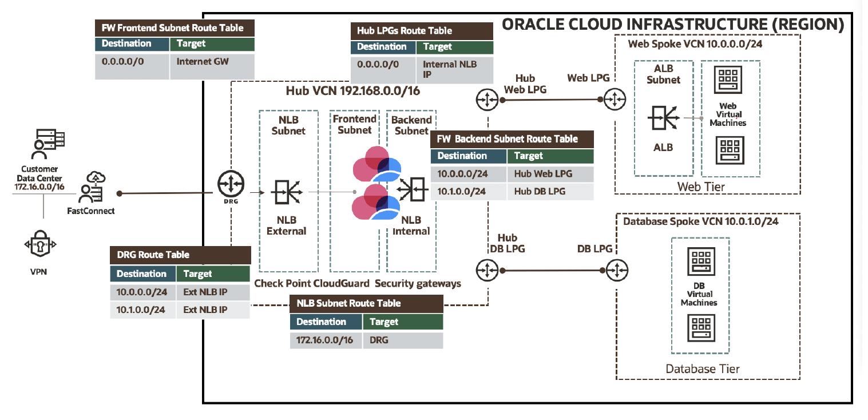Click the Hub LPGs Route Table header
The height and width of the screenshot is (420, 868).
click(422, 31)
